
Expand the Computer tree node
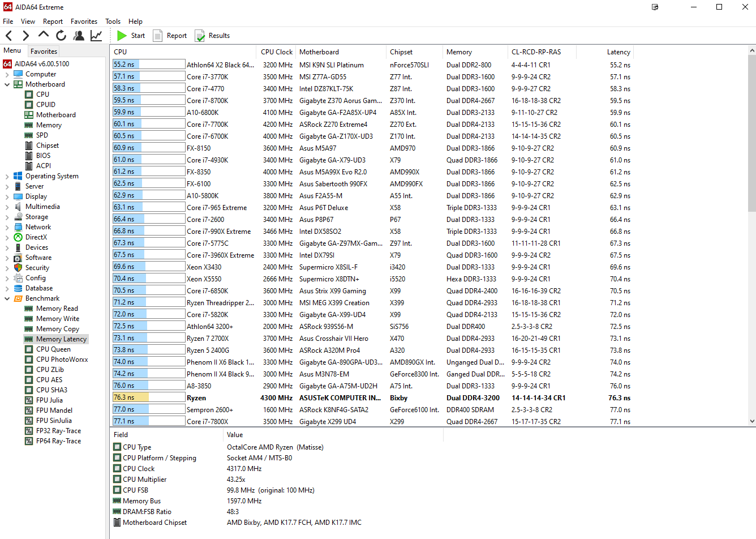click(x=7, y=74)
